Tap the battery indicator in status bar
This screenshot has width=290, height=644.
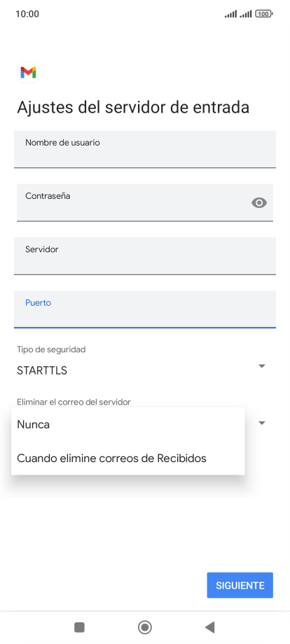tap(263, 14)
